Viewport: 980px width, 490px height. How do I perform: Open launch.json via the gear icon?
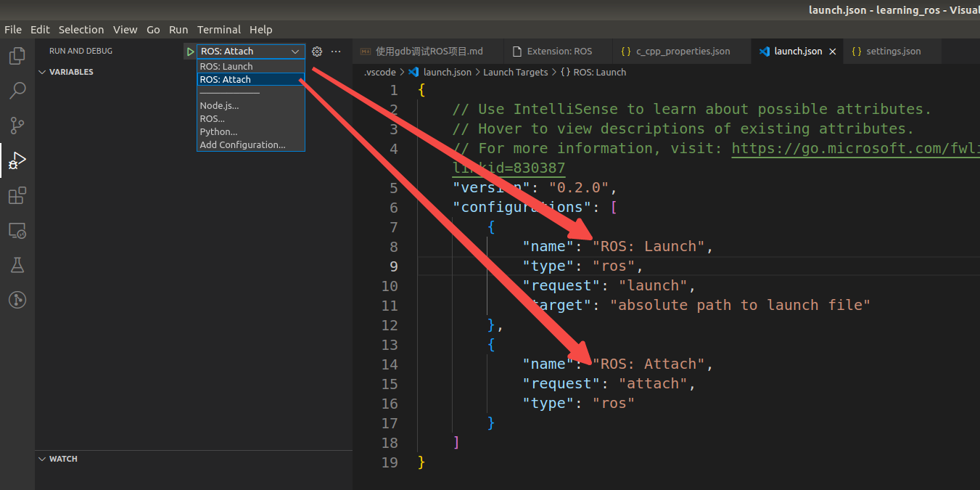click(317, 52)
